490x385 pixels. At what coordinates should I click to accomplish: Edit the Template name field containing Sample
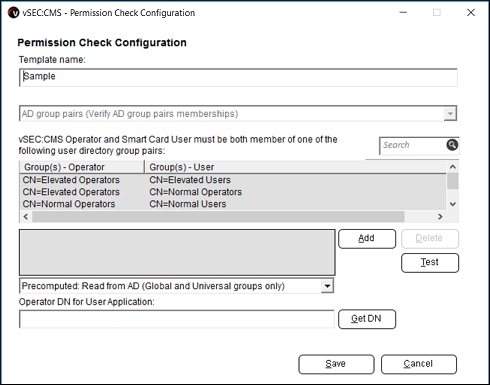click(238, 78)
